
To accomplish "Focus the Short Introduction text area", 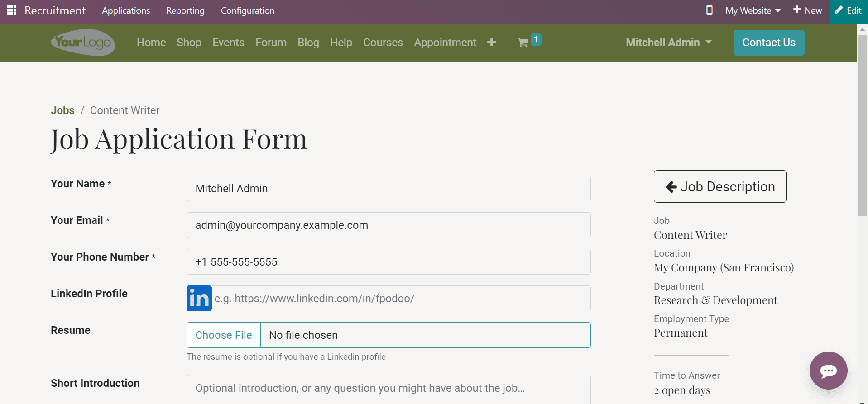I will 388,389.
